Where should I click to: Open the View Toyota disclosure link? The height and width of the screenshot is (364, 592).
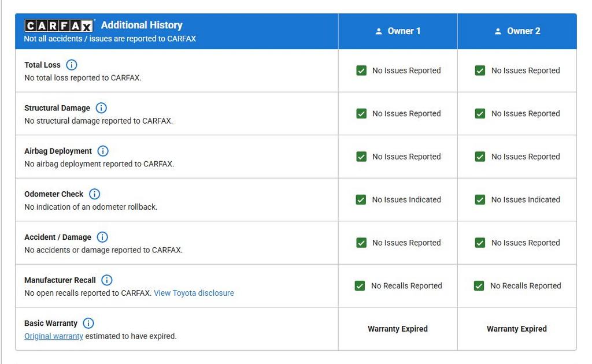click(x=194, y=293)
